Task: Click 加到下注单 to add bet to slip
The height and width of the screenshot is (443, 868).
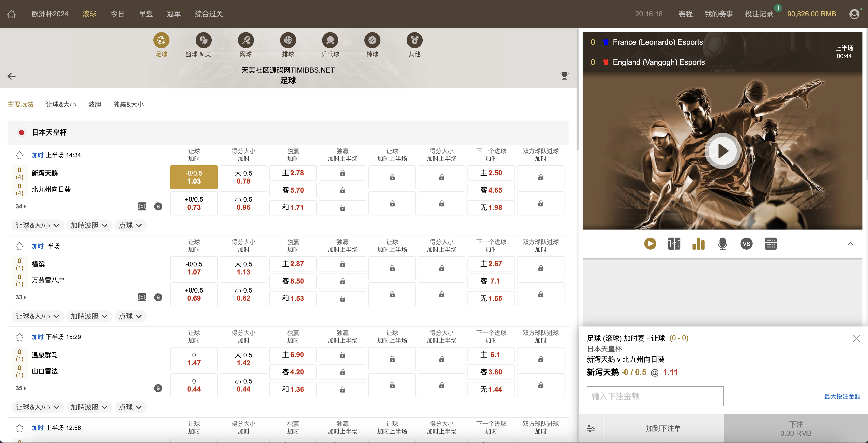Action: (663, 428)
